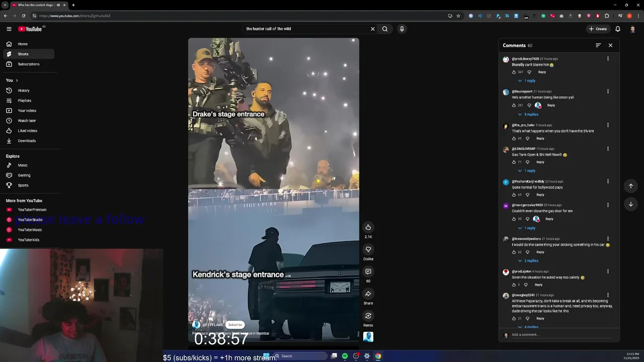Remix this Short

pyautogui.click(x=368, y=316)
